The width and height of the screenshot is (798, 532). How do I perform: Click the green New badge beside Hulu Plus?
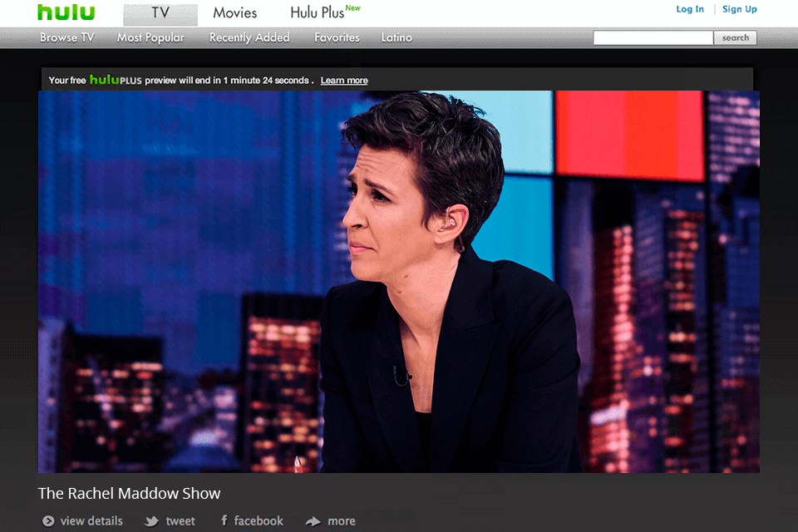(352, 7)
